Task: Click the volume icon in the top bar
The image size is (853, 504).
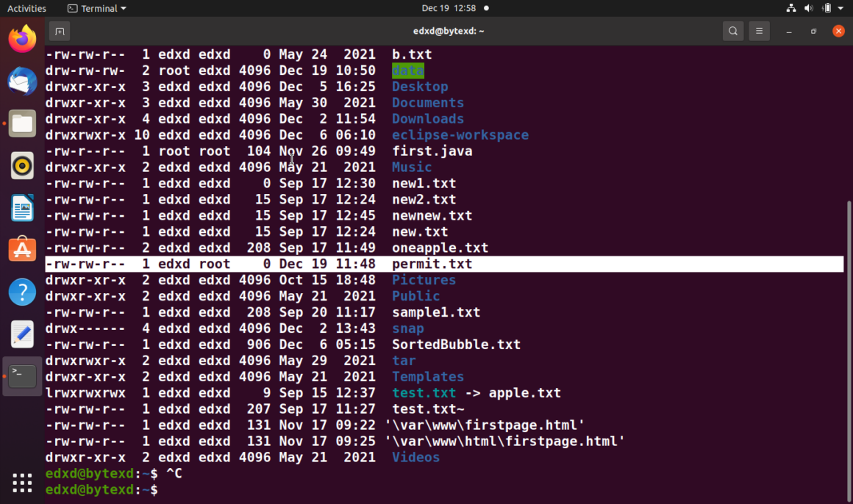Action: 808,8
